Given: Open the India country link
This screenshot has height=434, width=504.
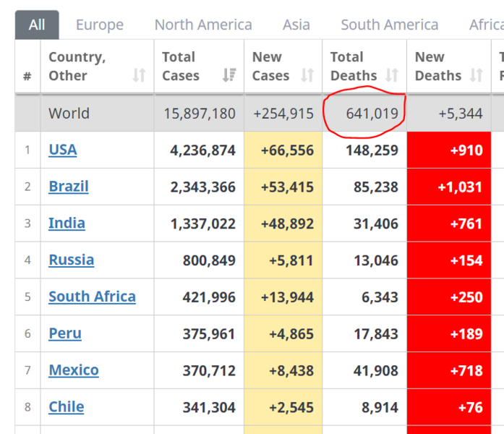Looking at the screenshot, I should click(67, 223).
